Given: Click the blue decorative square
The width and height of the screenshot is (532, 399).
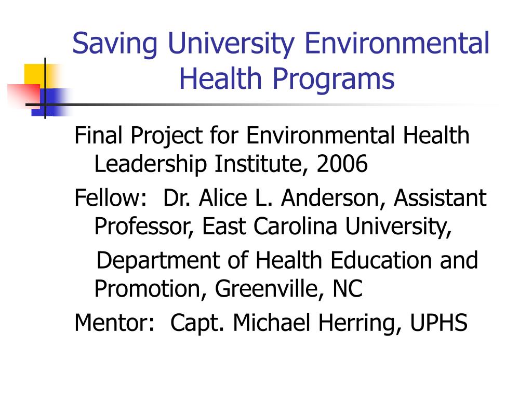Looking at the screenshot, I should tap(51, 102).
